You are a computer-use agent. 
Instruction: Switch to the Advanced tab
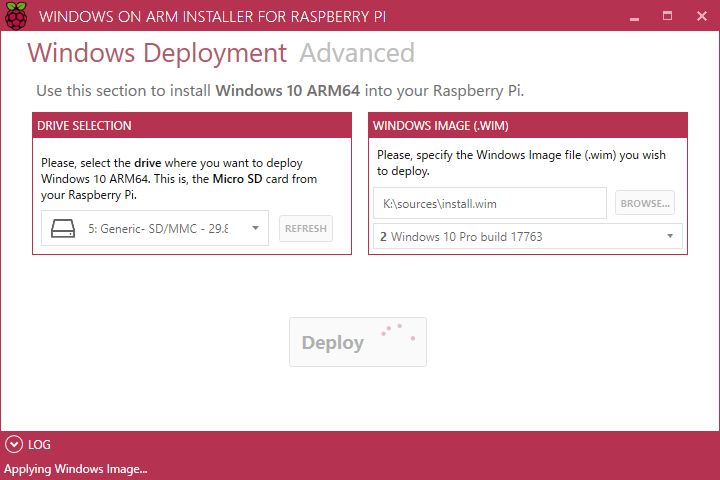357,53
